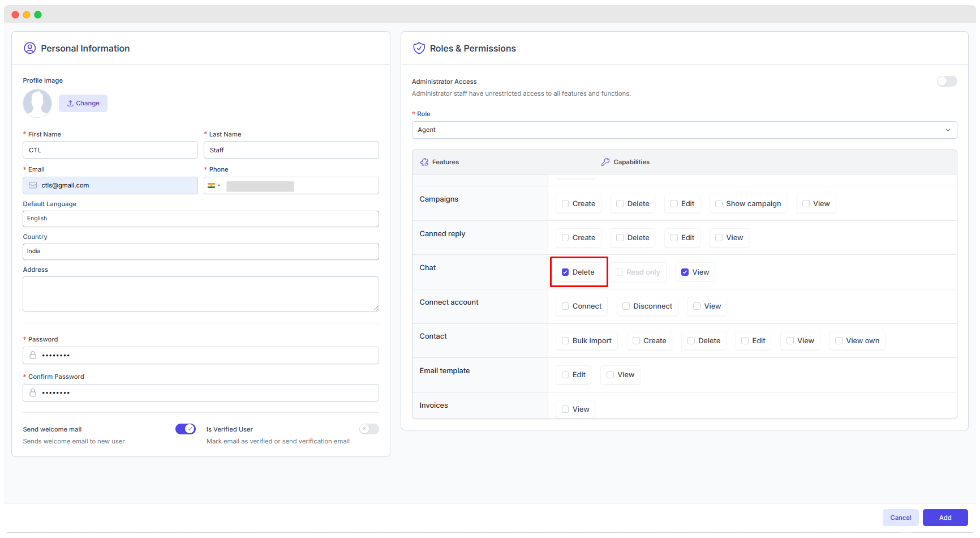Check Contact View own checkbox
Viewport: 980px width, 538px height.
pos(839,341)
